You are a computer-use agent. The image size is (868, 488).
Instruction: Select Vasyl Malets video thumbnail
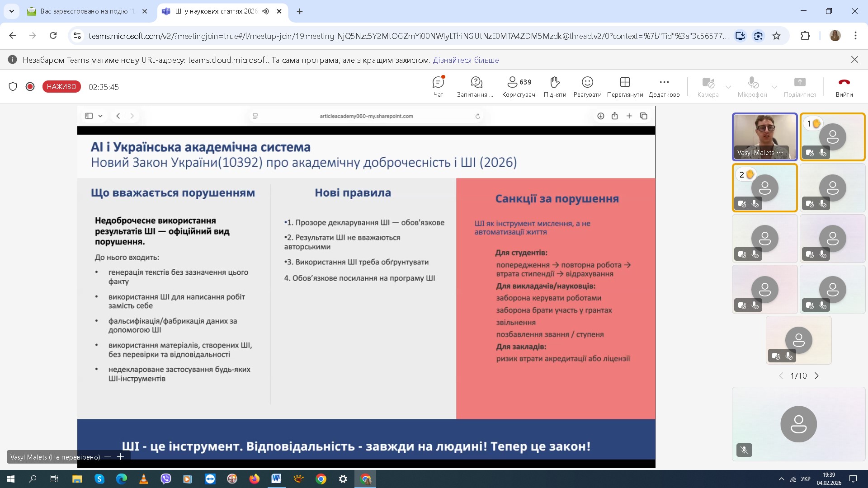click(x=764, y=136)
